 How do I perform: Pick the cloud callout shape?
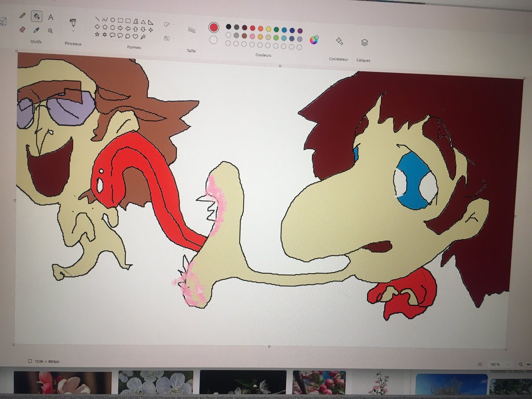128,36
